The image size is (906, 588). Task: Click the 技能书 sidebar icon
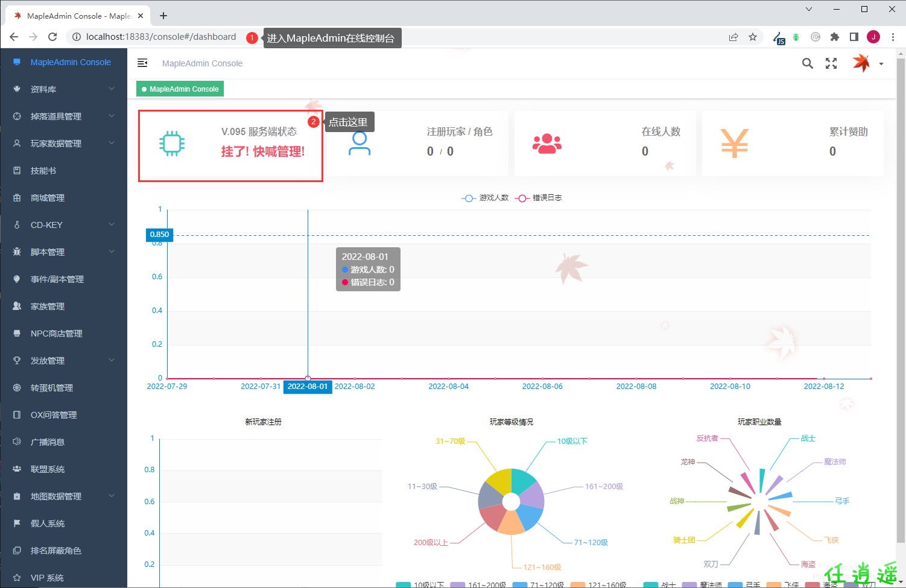pyautogui.click(x=17, y=171)
